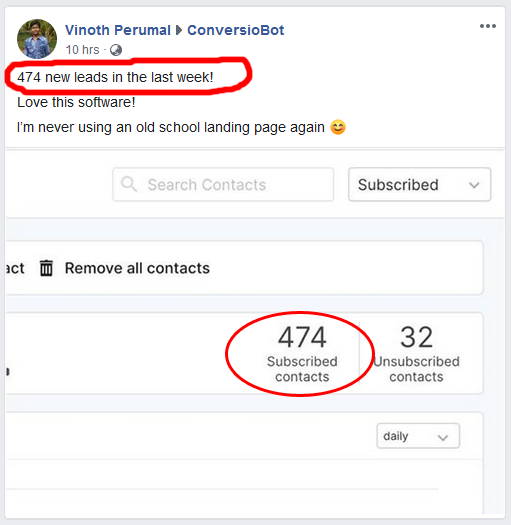Click the globe public-visibility icon
The width and height of the screenshot is (511, 525).
pos(116,50)
